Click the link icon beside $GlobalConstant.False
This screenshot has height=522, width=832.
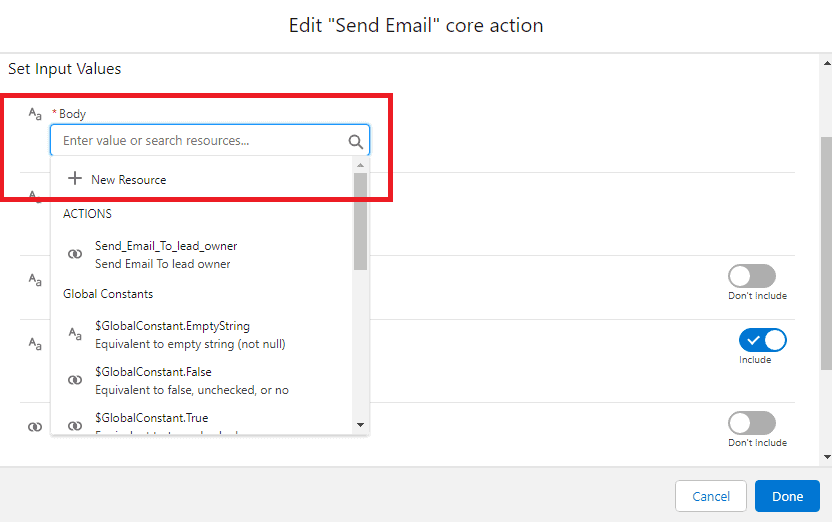pyautogui.click(x=75, y=380)
